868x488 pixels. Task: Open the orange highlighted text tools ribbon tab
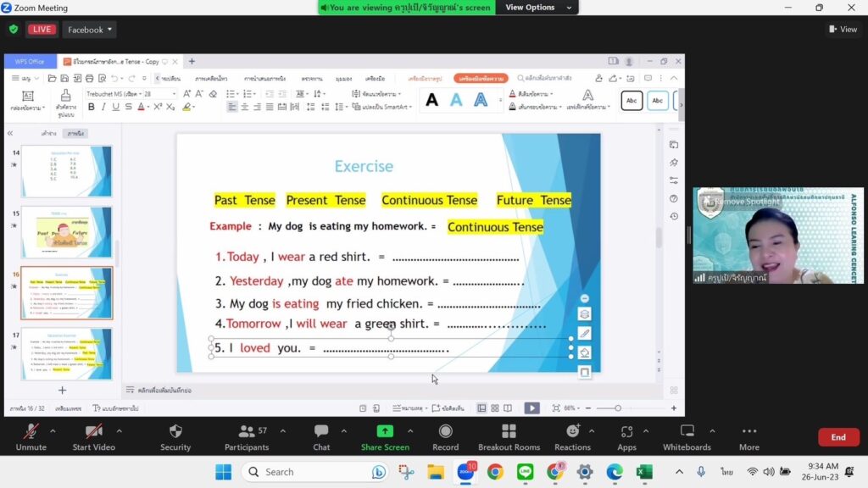(x=481, y=78)
